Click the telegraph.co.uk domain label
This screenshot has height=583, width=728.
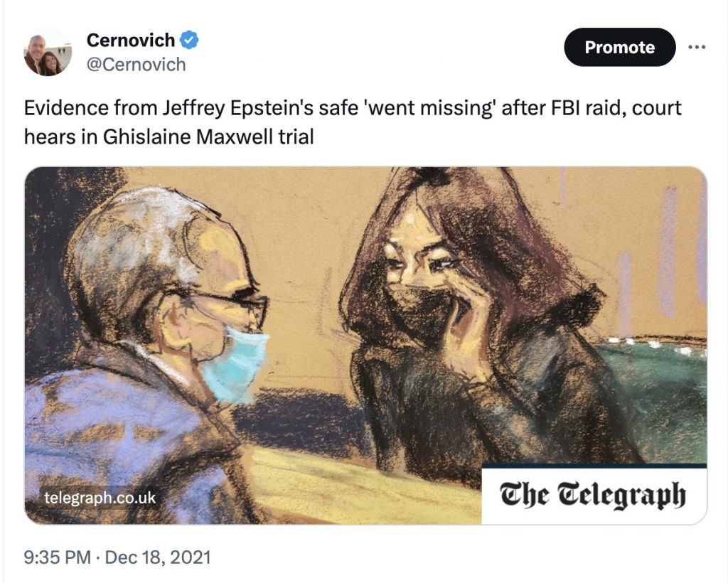click(100, 498)
